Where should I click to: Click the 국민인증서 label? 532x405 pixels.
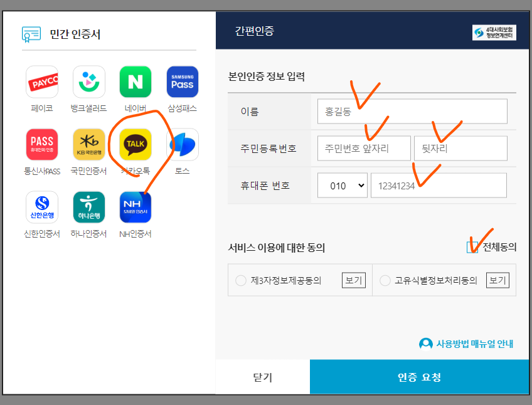coord(88,171)
